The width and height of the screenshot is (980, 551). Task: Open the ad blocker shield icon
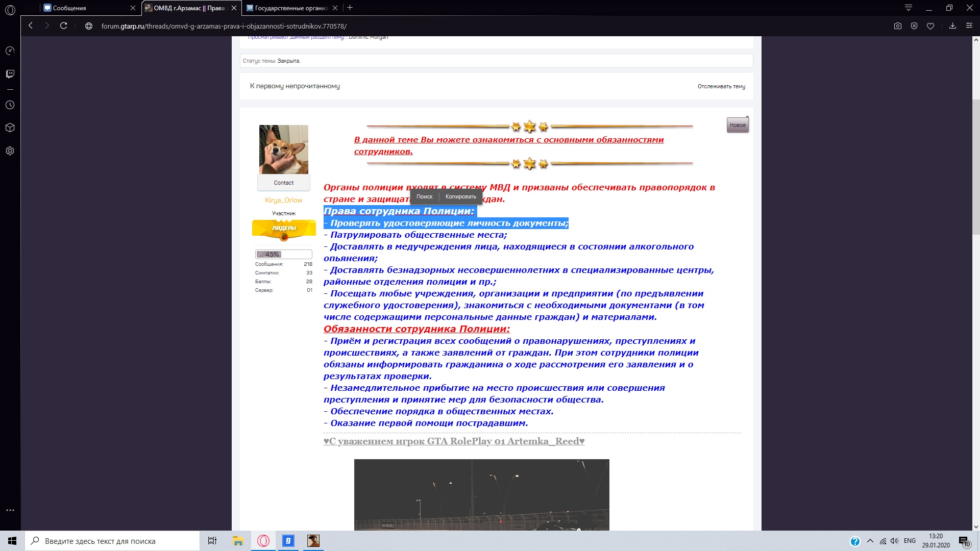[x=914, y=26]
